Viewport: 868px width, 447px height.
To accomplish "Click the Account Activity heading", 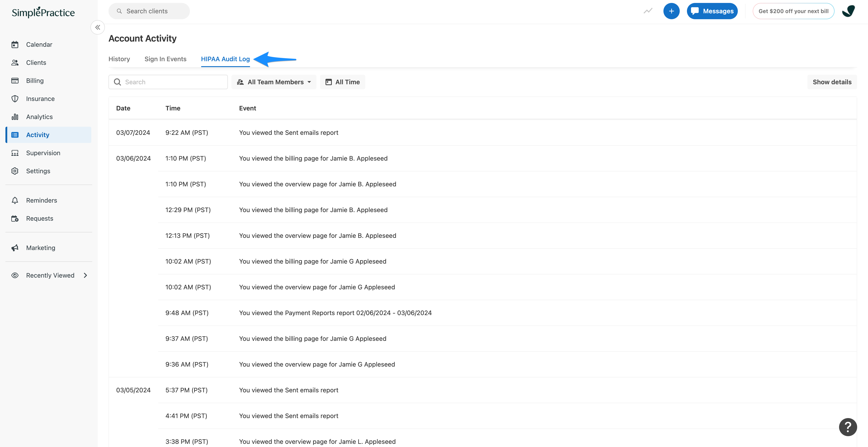I will tap(143, 38).
